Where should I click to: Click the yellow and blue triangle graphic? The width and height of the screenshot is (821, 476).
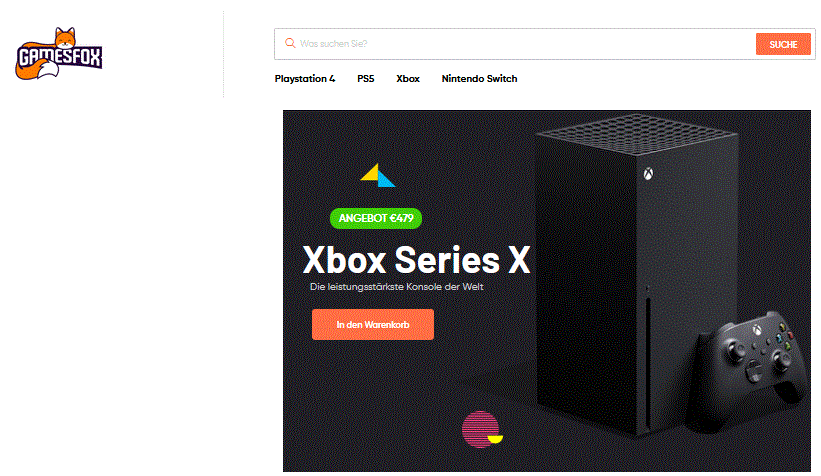click(x=378, y=175)
